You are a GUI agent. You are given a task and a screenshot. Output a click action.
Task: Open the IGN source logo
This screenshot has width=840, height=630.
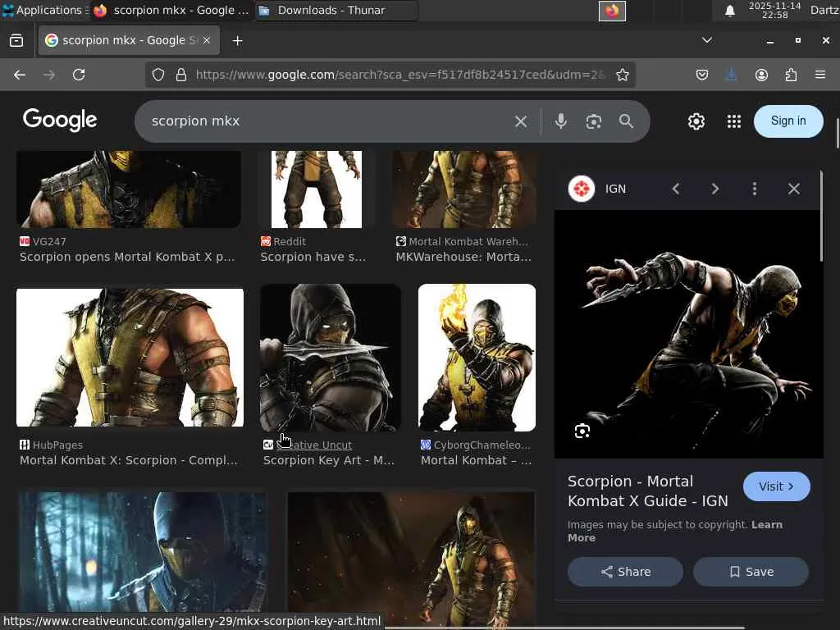[x=582, y=189]
